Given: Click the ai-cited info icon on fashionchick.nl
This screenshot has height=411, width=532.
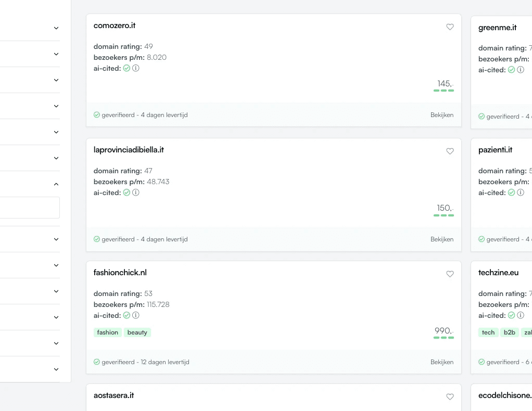Looking at the screenshot, I should 135,315.
